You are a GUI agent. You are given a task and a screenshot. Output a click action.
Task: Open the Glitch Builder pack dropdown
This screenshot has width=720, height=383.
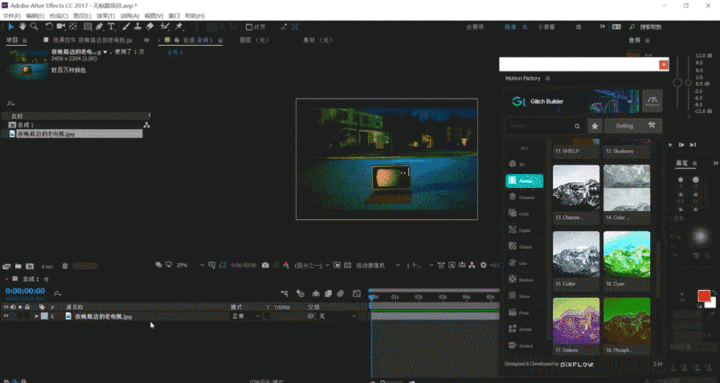[x=630, y=101]
